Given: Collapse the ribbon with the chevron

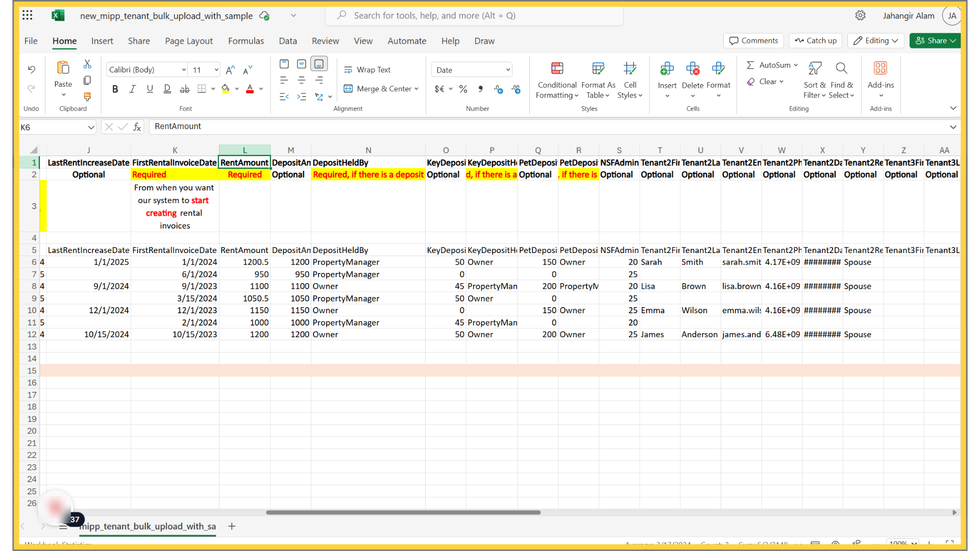Looking at the screenshot, I should point(953,108).
